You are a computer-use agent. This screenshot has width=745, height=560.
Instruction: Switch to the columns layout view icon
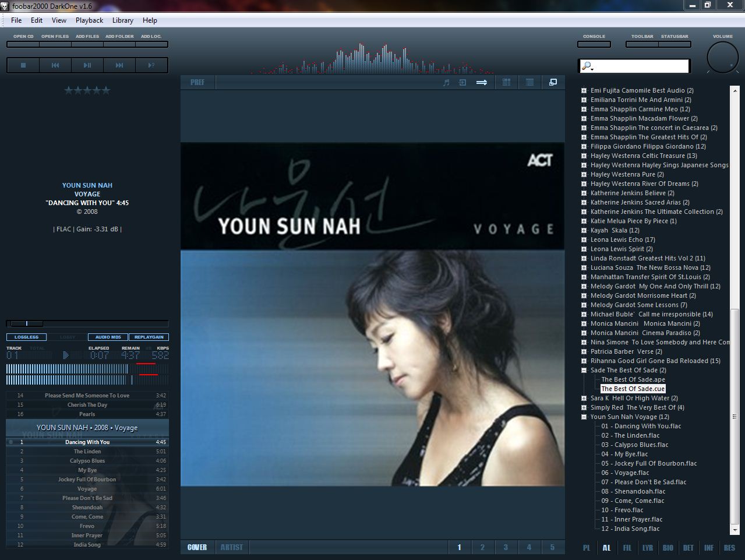pyautogui.click(x=506, y=83)
